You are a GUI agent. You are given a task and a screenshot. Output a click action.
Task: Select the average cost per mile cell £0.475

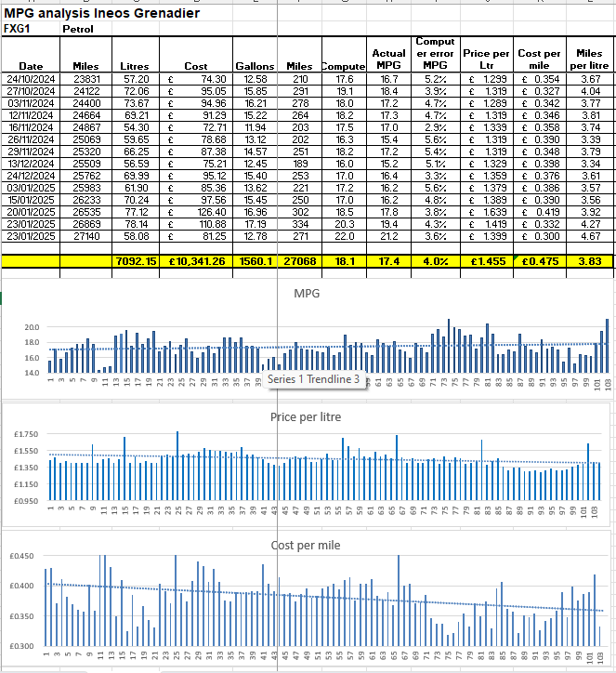click(539, 261)
